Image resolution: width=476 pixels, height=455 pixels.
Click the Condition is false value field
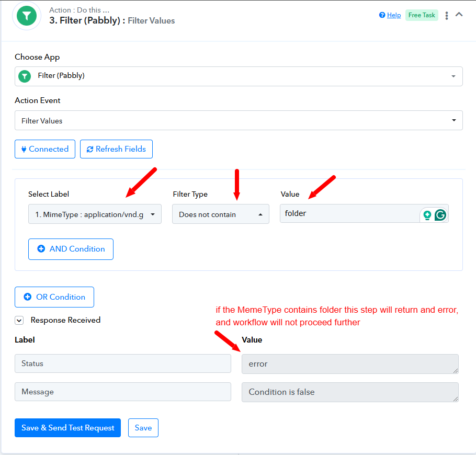350,392
